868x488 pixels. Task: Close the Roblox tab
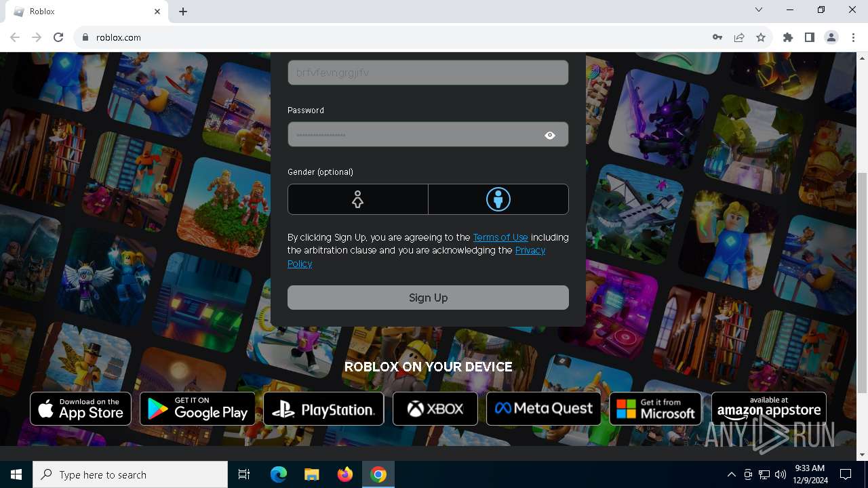157,12
